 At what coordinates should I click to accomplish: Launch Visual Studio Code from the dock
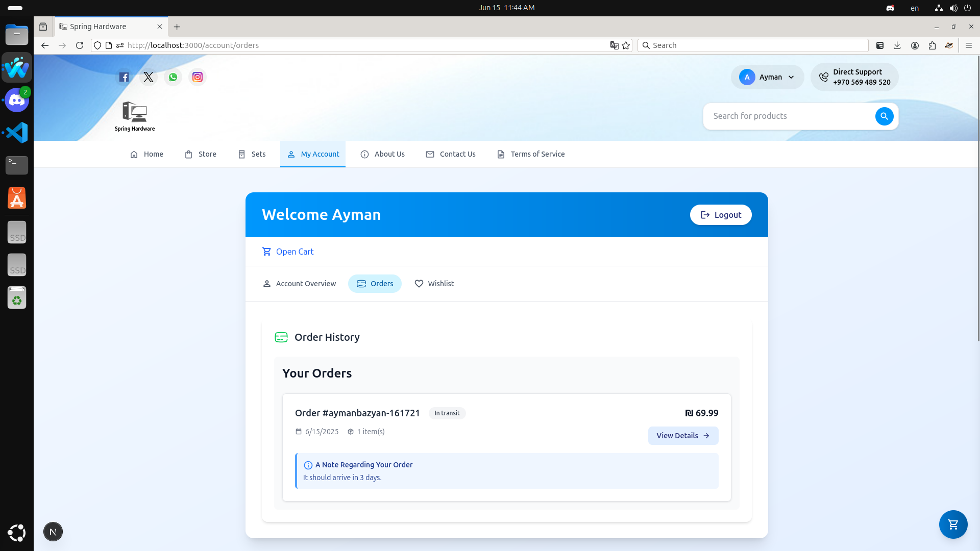17,133
